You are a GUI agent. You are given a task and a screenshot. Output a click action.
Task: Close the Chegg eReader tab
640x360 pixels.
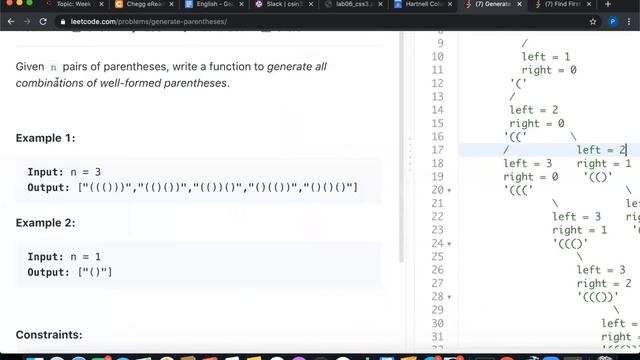coord(171,4)
